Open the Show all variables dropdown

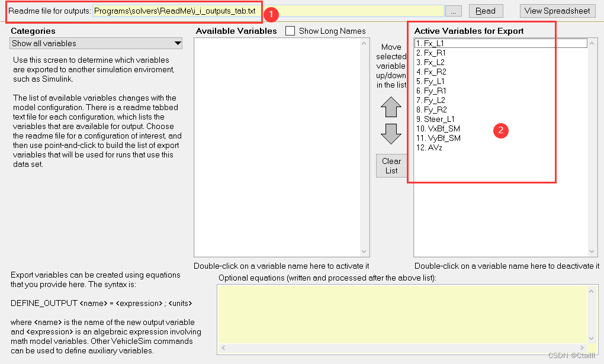(96, 43)
